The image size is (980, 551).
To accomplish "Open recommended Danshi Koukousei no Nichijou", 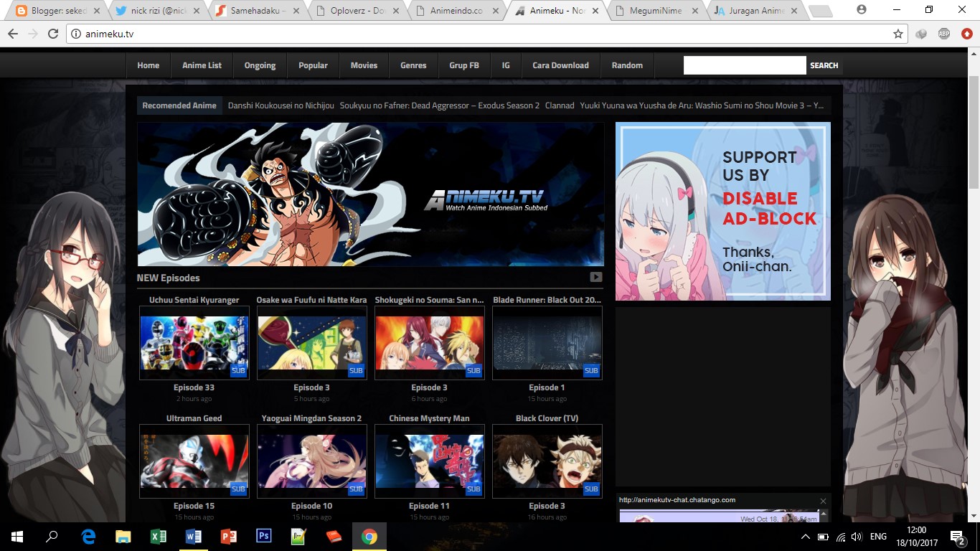I will pos(281,105).
